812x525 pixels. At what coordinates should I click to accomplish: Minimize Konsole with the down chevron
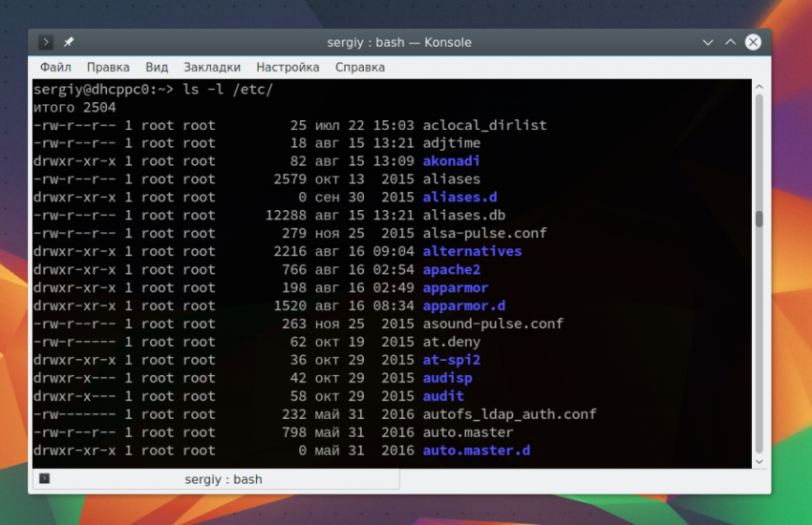pyautogui.click(x=707, y=42)
